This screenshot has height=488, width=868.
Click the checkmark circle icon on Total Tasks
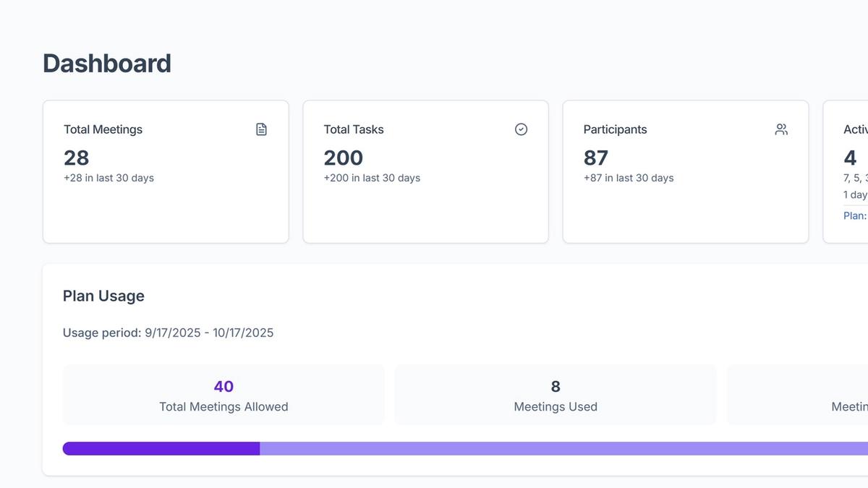521,129
